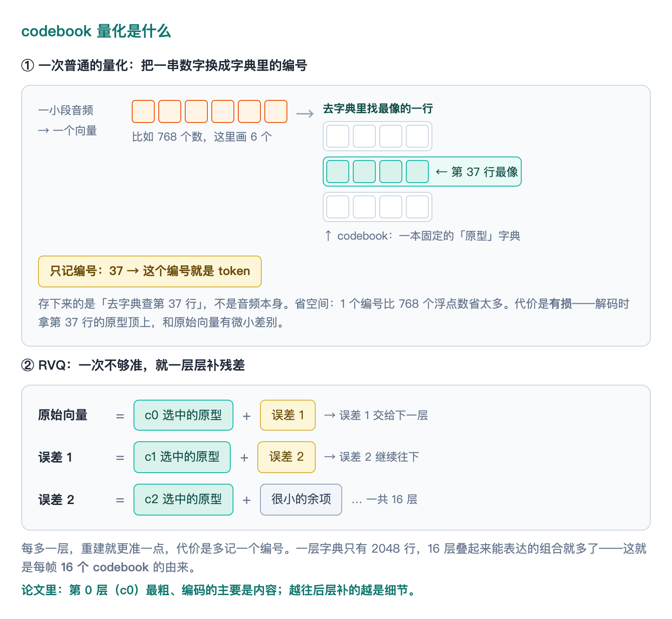The width and height of the screenshot is (672, 619).
Task: Click the yellow "误差 1" box beside c0
Action: [288, 415]
